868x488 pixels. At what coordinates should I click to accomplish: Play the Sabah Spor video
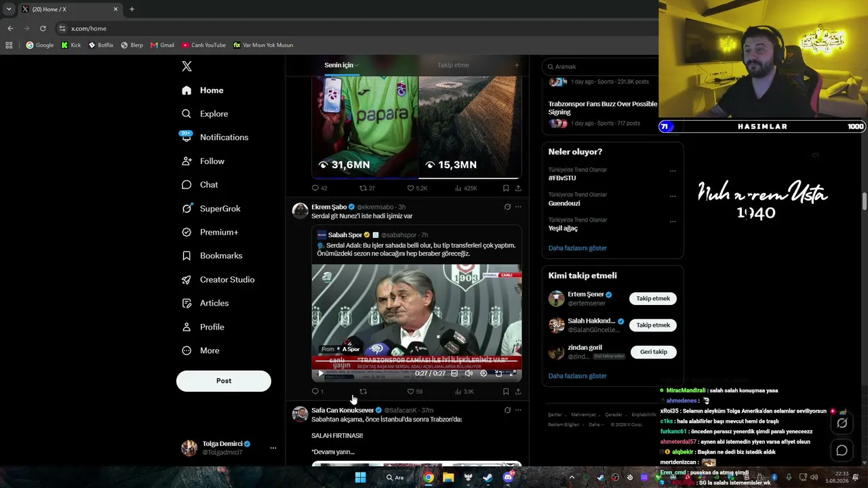point(321,373)
